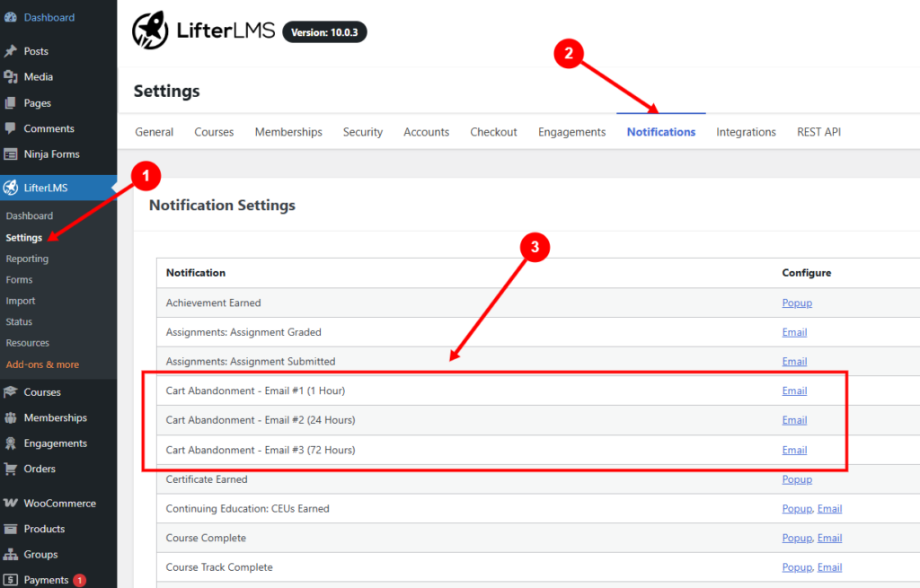Click the Orders shopping cart icon

10,469
